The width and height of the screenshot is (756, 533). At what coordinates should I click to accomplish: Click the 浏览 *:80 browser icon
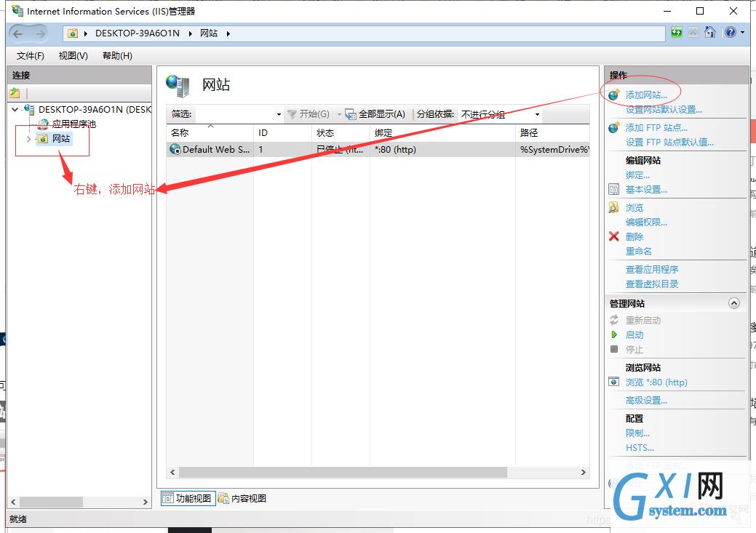coord(614,382)
